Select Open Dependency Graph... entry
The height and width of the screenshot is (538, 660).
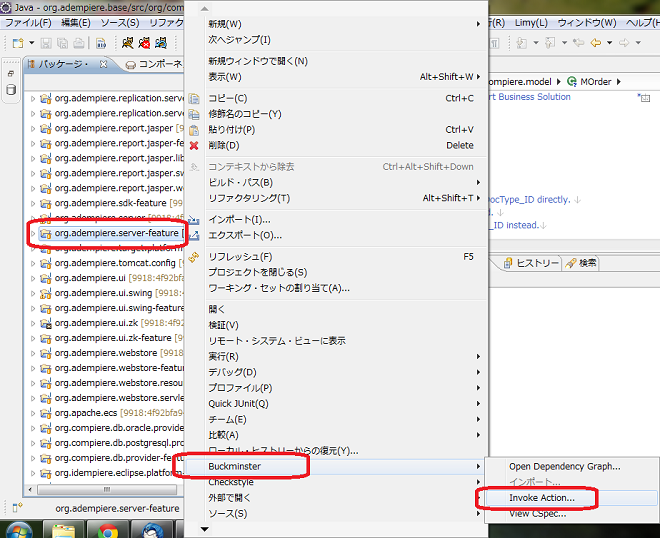(572, 467)
